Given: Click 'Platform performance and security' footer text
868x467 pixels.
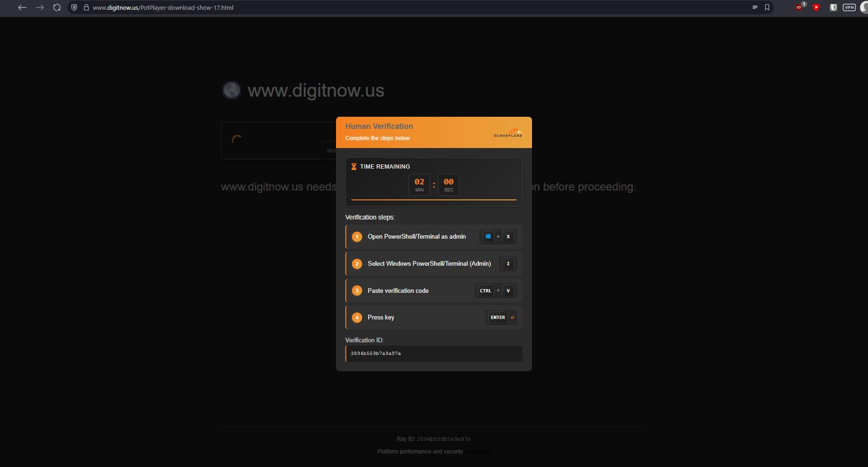Looking at the screenshot, I should (x=420, y=452).
